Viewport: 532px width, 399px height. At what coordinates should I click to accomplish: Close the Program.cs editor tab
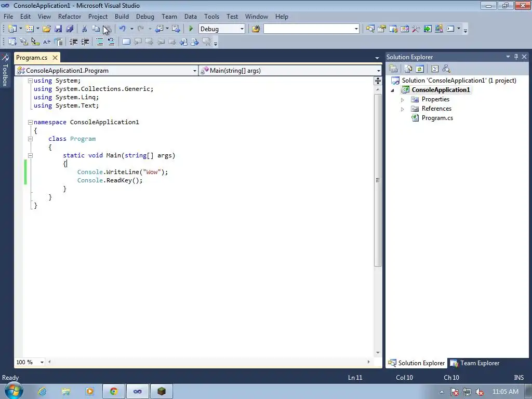tap(55, 57)
